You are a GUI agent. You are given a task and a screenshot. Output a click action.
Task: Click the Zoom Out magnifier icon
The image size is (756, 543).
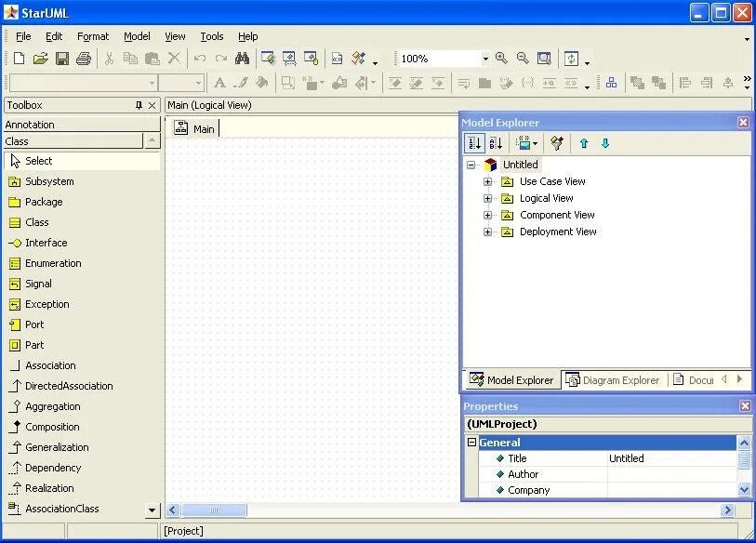coord(523,59)
